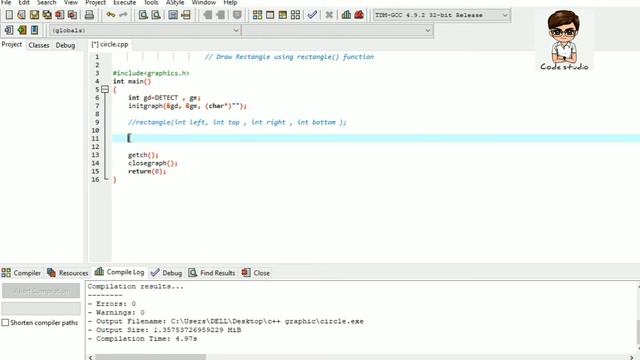Switch to the Debug side tab

click(x=65, y=45)
